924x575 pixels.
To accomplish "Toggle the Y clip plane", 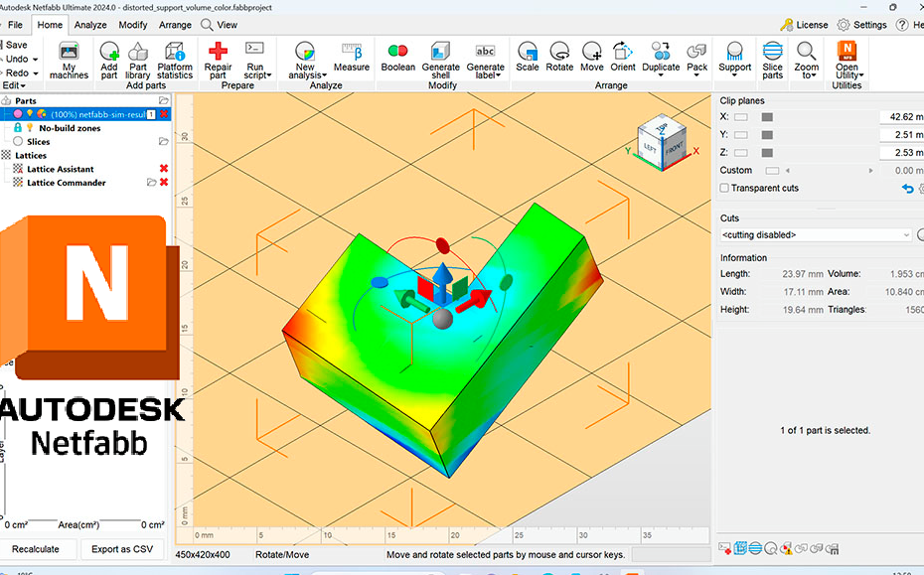I will coord(741,135).
